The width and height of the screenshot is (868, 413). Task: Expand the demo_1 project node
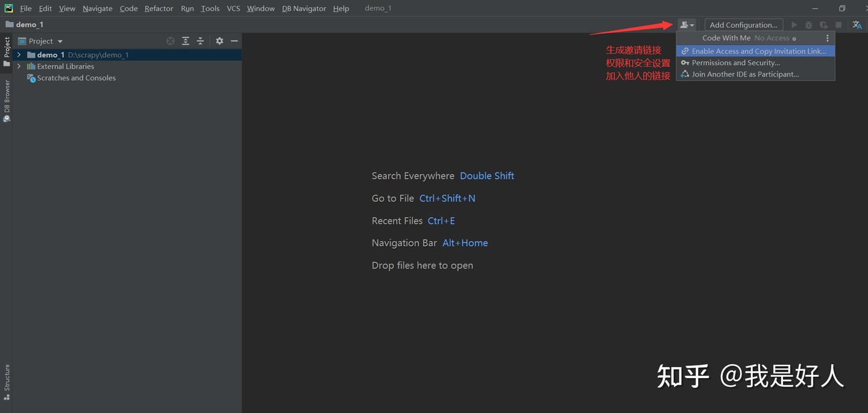click(x=18, y=54)
